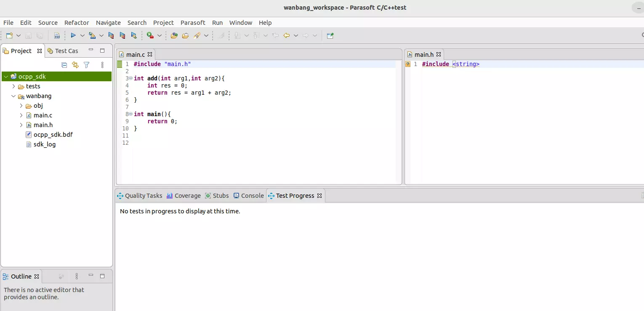Open the Run Tests dropdown arrow

click(x=82, y=36)
